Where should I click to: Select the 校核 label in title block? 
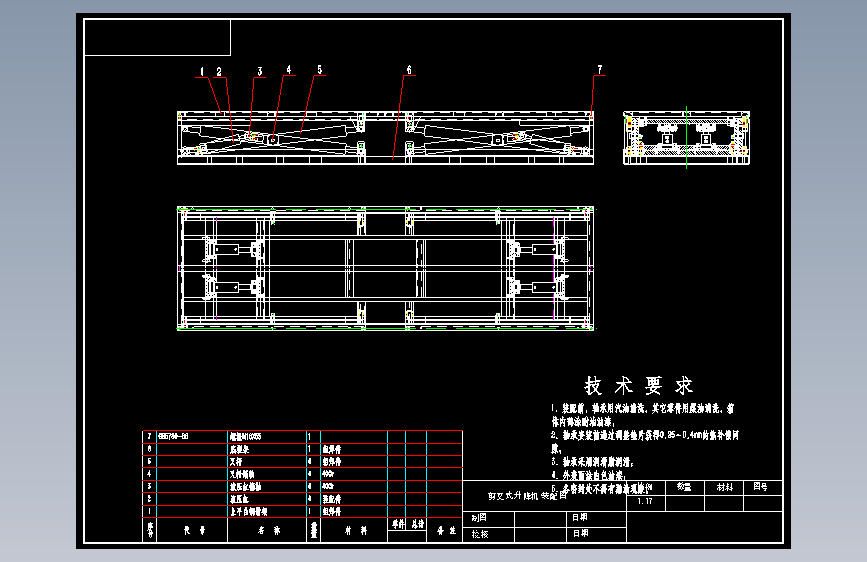[x=479, y=534]
